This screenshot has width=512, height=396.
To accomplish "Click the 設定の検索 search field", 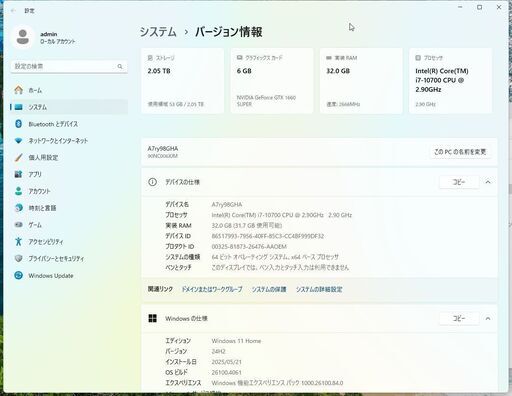I will tap(69, 67).
